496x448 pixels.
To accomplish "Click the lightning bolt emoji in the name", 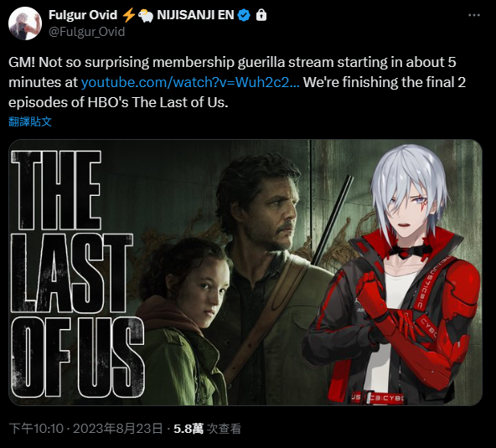I will coord(128,15).
